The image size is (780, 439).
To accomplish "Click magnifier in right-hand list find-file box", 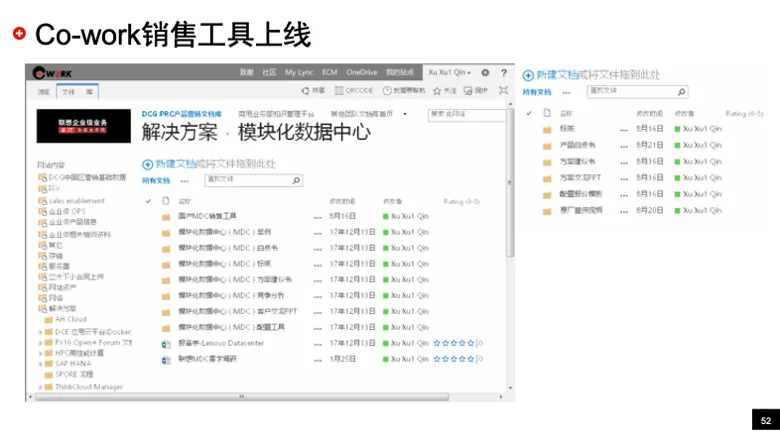I will coord(682,91).
